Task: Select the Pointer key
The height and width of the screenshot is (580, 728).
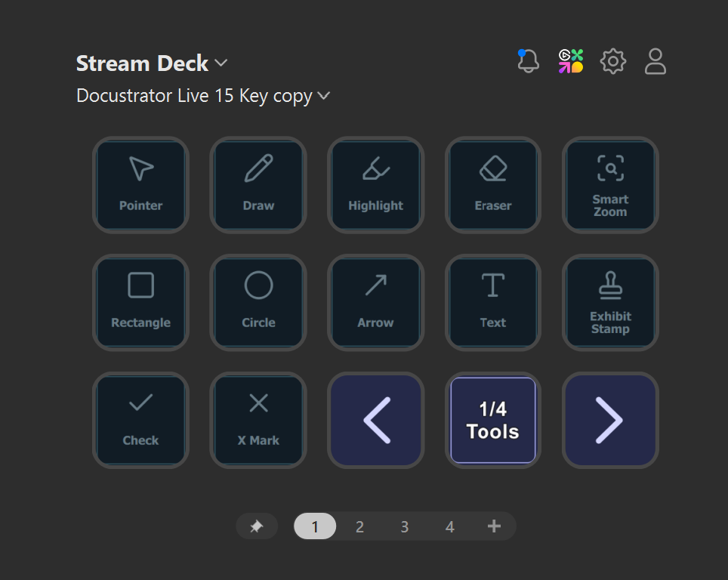Action: pos(140,185)
